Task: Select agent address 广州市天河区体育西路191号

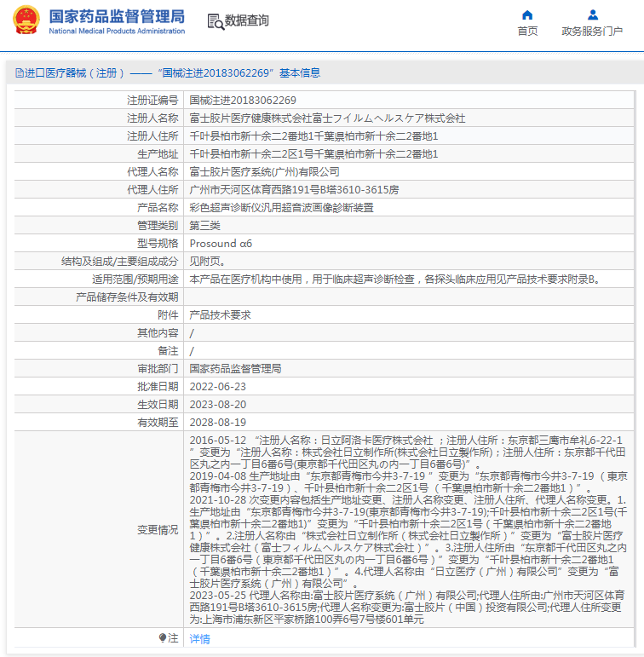Action: coord(294,190)
